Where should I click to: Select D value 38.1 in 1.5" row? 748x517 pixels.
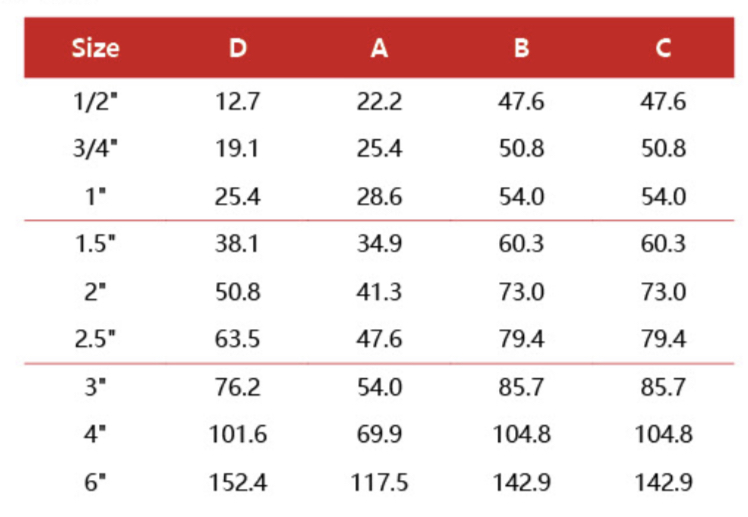coord(238,244)
